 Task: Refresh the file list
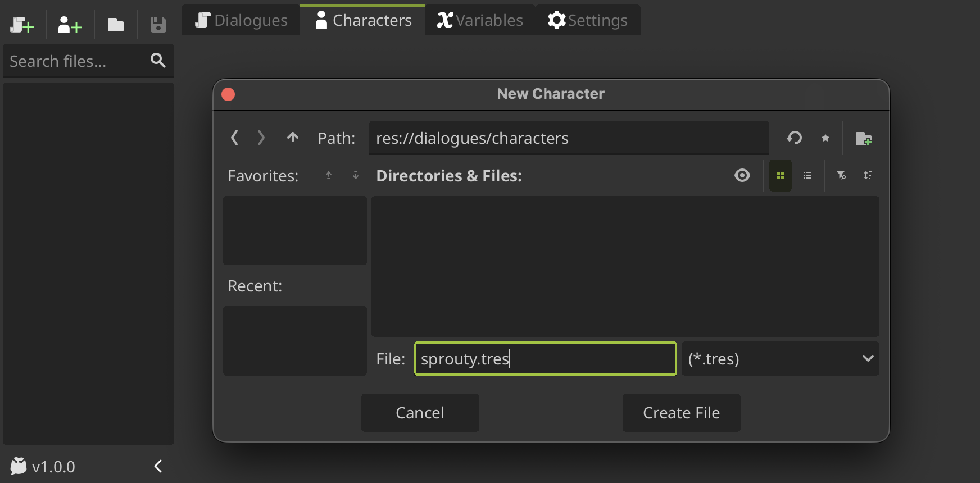pyautogui.click(x=794, y=138)
